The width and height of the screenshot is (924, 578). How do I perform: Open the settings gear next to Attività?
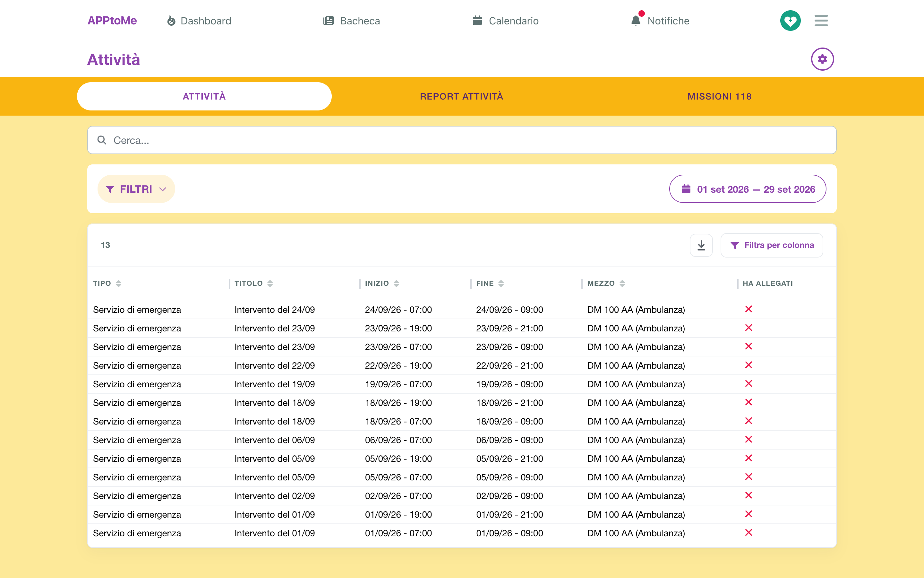(822, 59)
